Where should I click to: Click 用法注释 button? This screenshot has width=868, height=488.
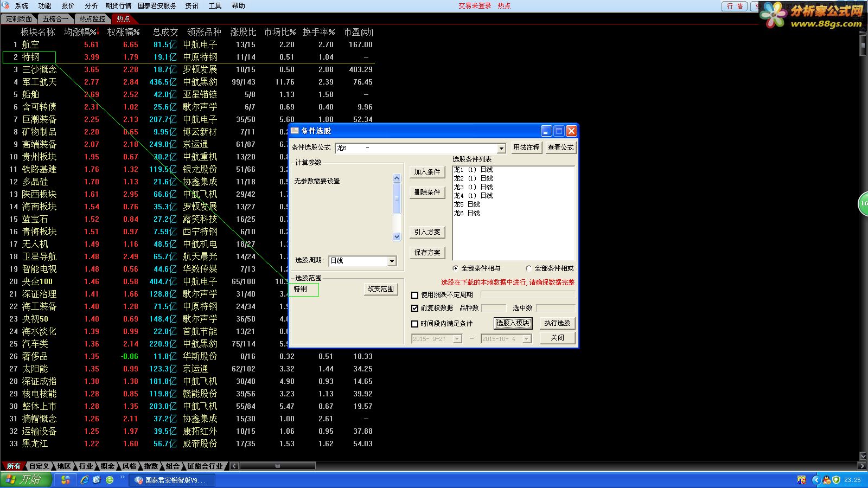pyautogui.click(x=526, y=147)
